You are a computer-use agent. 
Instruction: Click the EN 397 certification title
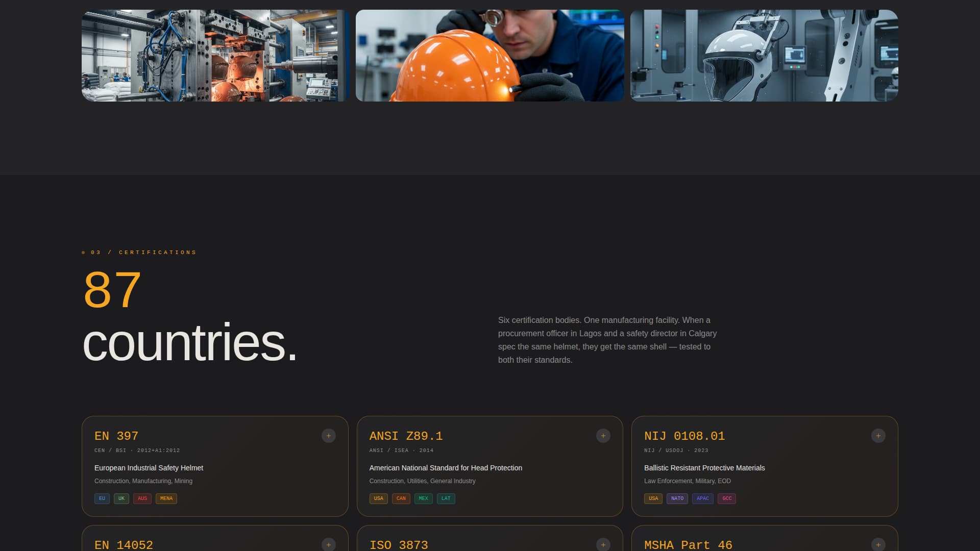(116, 436)
